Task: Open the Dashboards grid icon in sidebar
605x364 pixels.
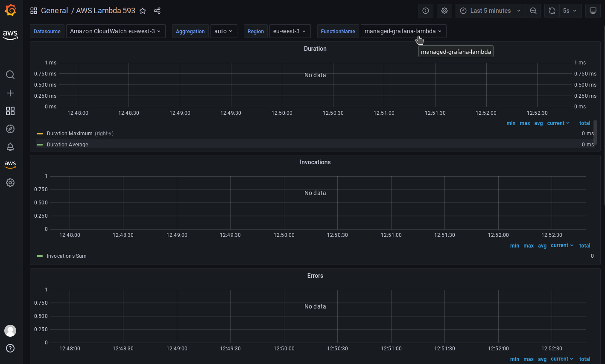Action: pos(10,111)
